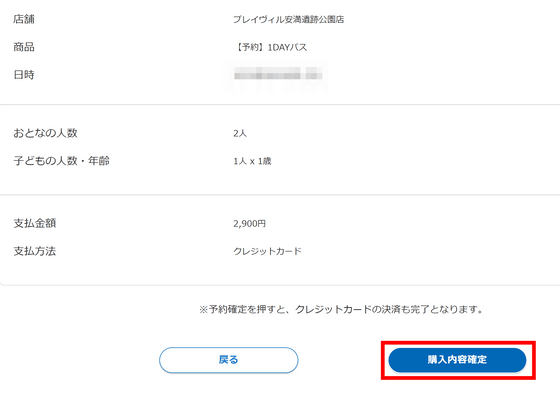Click store name プレイヴィル安満遺跡公園店
Image resolution: width=560 pixels, height=396 pixels.
pos(289,19)
